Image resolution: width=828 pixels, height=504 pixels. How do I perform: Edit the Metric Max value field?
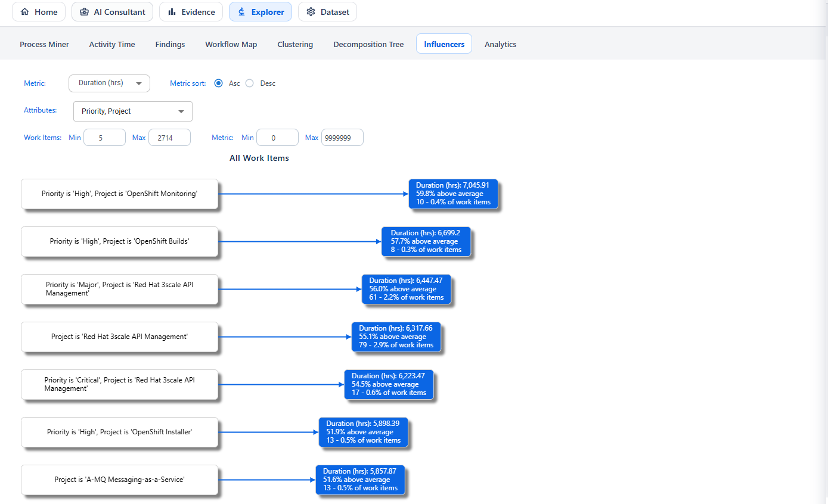click(342, 137)
